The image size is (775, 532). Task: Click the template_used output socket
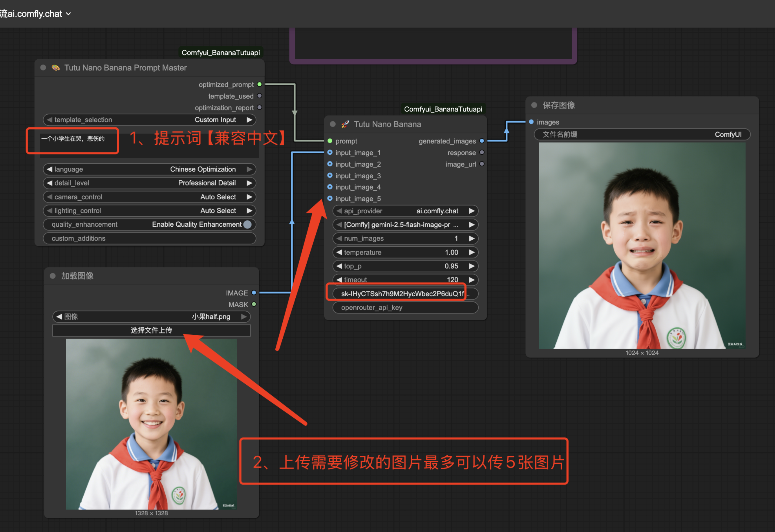tap(259, 96)
